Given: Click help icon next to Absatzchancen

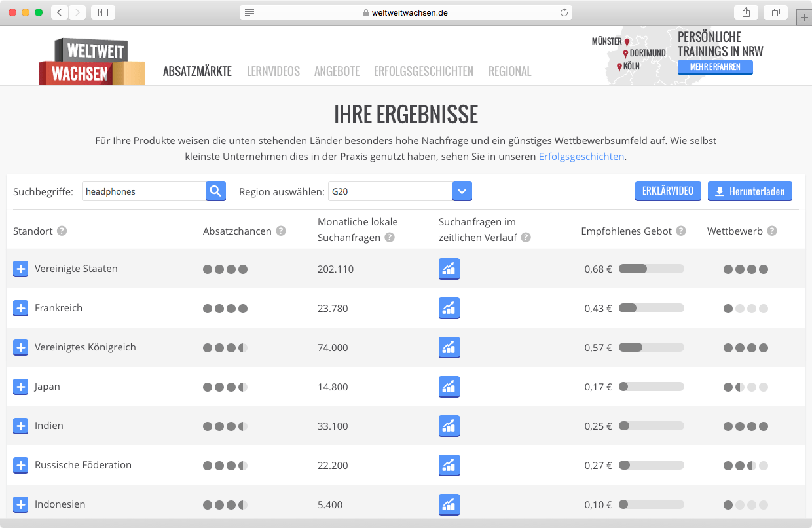Looking at the screenshot, I should coord(281,231).
